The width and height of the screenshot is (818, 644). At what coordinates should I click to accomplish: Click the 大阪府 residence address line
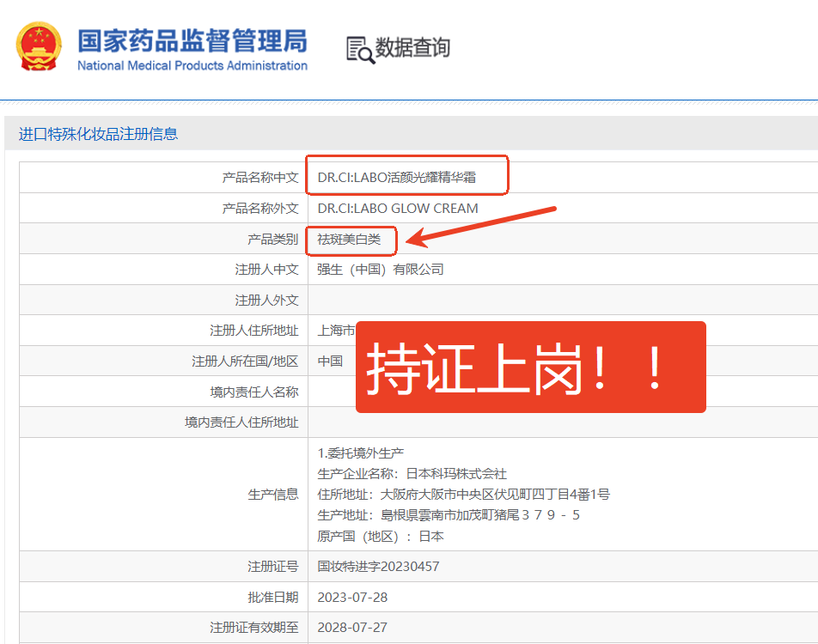(463, 495)
